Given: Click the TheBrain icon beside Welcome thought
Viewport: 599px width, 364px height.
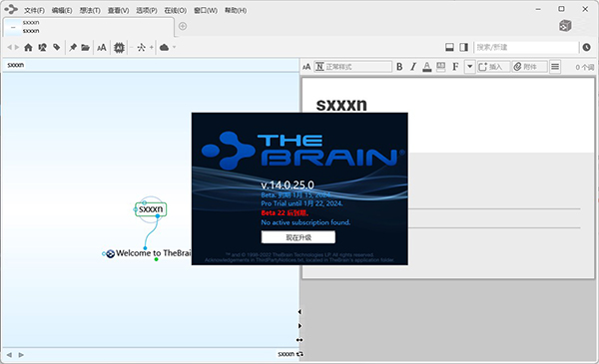Looking at the screenshot, I should point(110,253).
